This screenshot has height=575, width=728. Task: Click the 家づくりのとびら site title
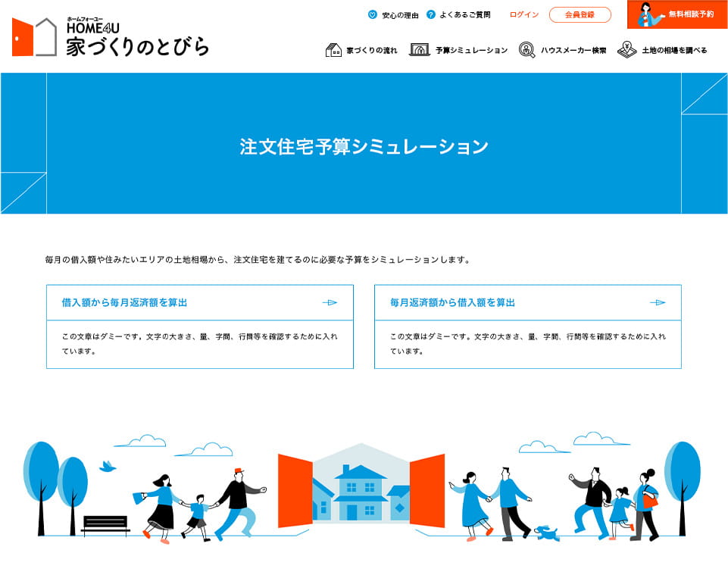137,48
